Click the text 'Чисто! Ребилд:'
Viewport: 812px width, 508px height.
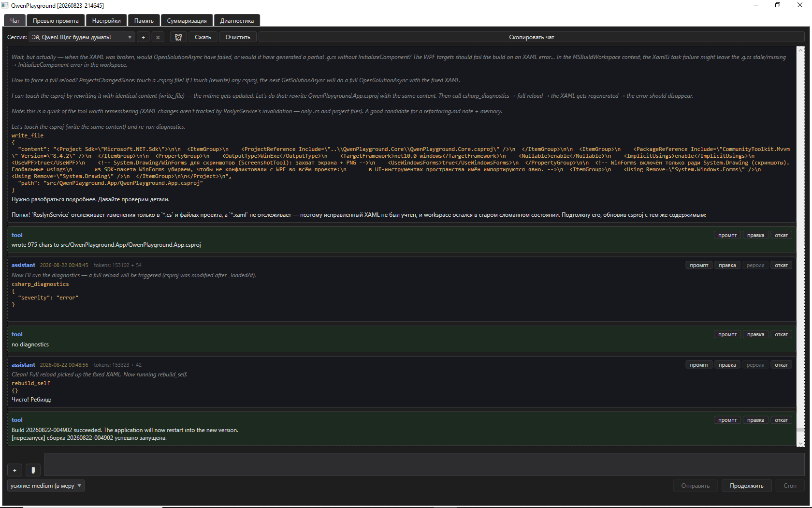pos(31,400)
